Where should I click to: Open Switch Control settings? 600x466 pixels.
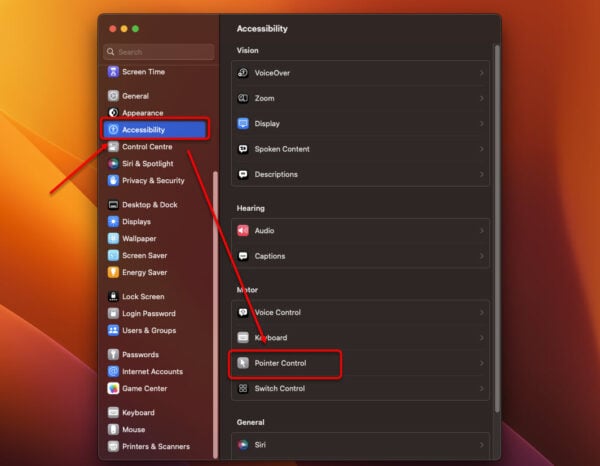tap(360, 388)
